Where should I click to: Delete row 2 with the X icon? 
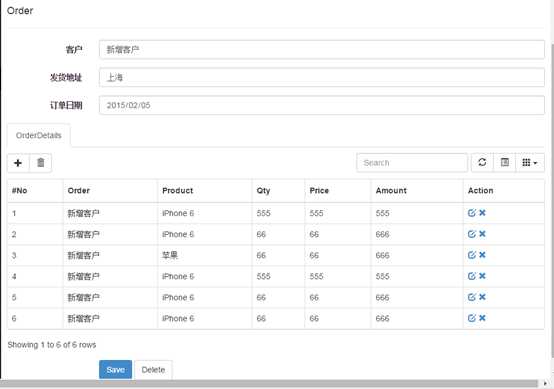(482, 234)
